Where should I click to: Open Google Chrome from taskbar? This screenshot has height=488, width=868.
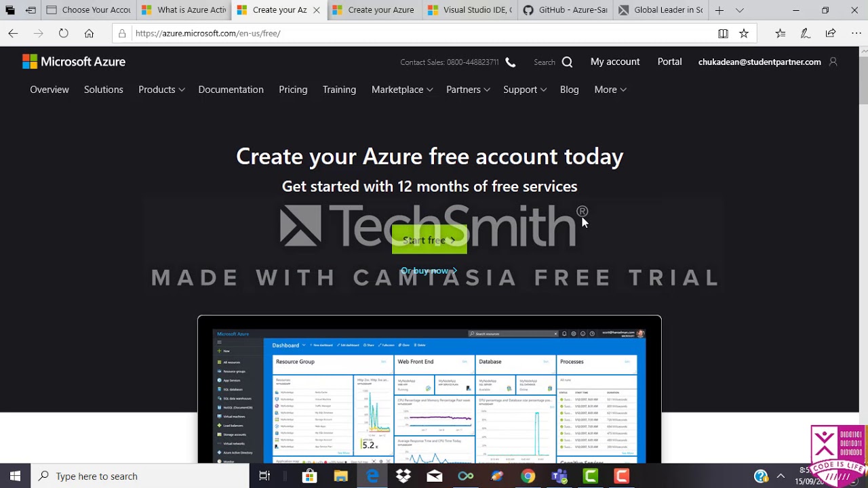[x=528, y=476]
